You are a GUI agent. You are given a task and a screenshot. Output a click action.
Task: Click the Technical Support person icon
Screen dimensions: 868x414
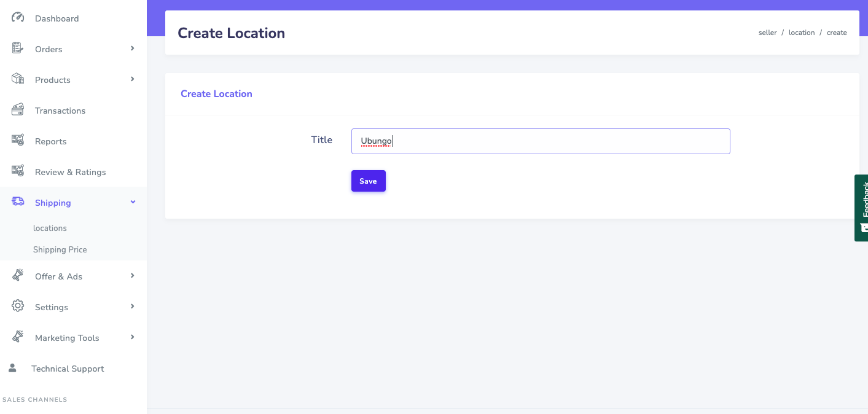click(x=12, y=368)
